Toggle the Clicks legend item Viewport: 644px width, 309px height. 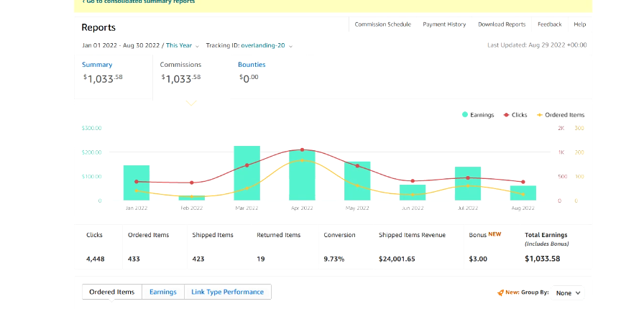point(515,115)
